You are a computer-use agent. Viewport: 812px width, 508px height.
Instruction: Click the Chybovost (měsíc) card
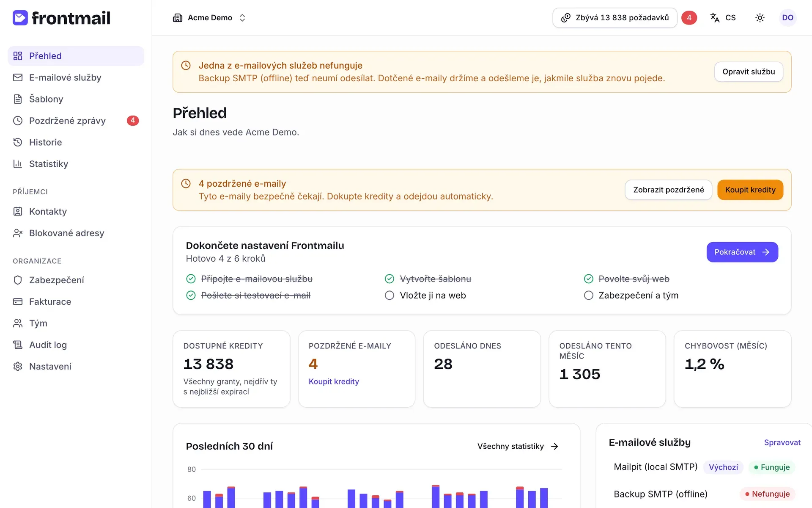[732, 369]
